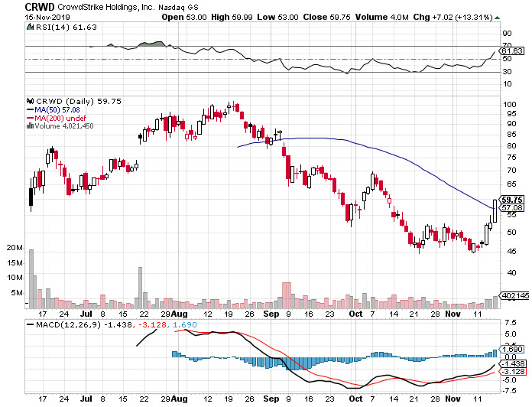Viewport: 532px width, 407px height.
Task: Click the High 59.99 value
Action: tap(232, 17)
